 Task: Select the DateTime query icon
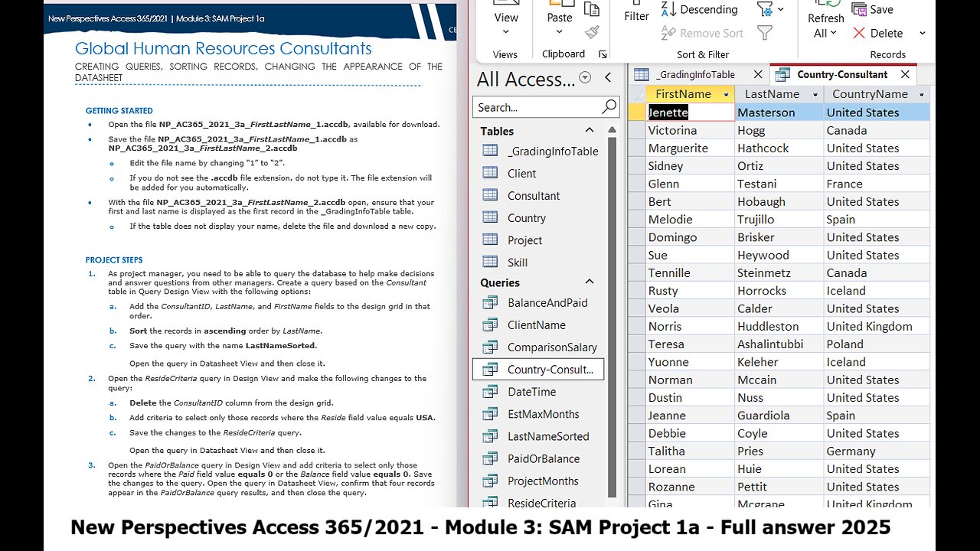click(x=490, y=392)
